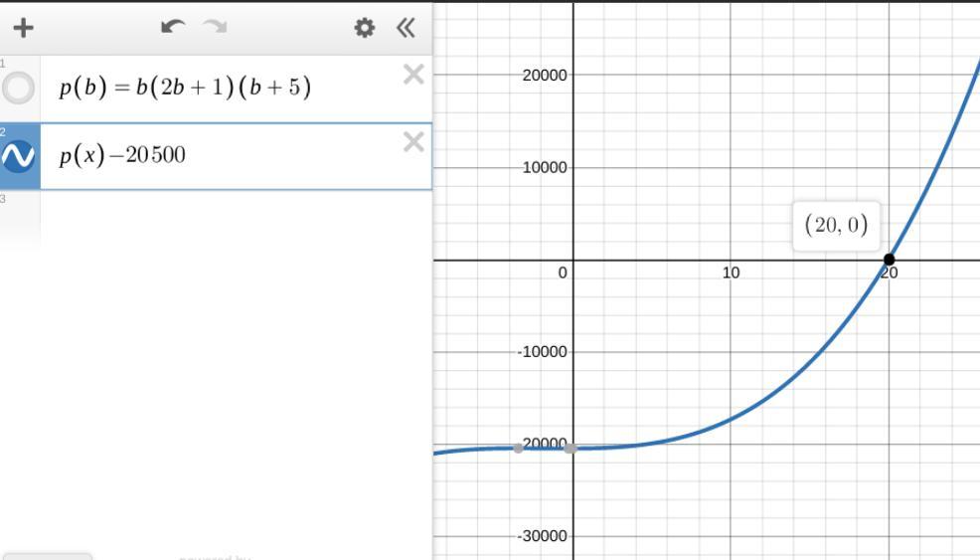Click the empty third expression row
Image resolution: width=980 pixels, height=560 pixels.
216,219
